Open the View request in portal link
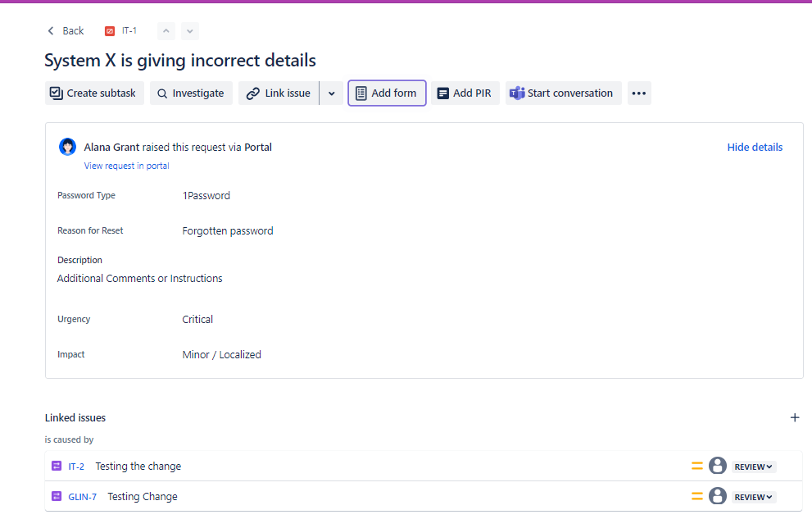 126,166
